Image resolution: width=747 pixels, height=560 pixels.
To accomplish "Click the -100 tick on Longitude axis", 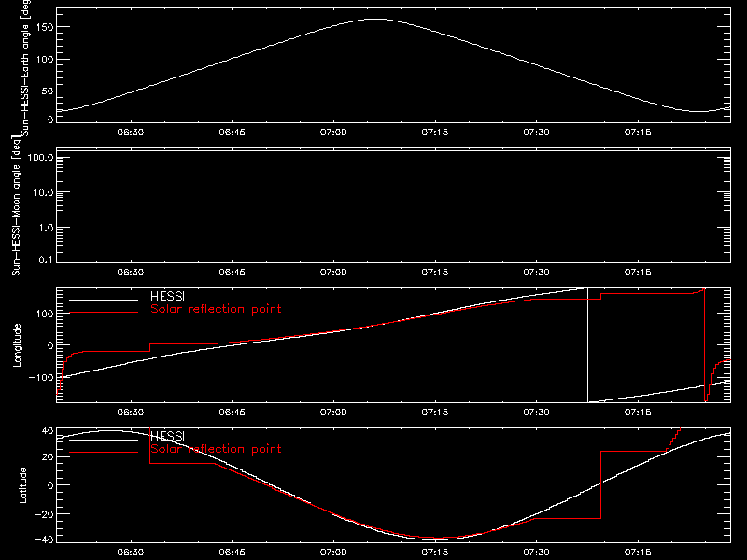I will click(41, 377).
